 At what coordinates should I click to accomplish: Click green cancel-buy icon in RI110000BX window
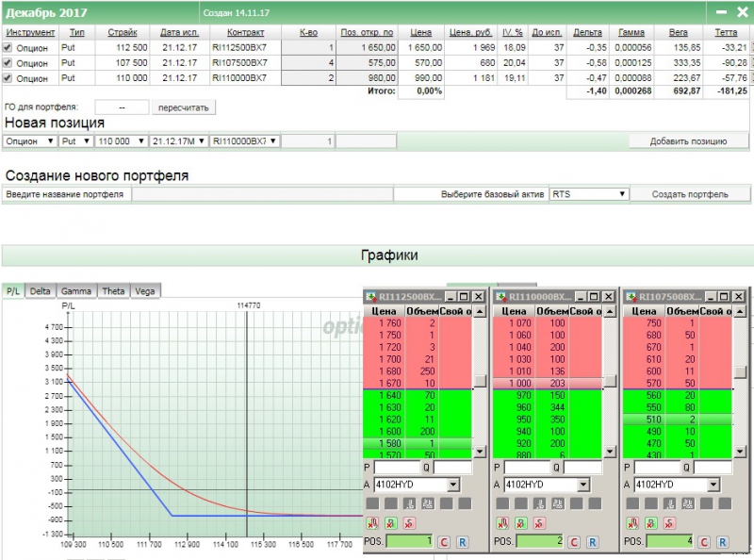pos(519,522)
